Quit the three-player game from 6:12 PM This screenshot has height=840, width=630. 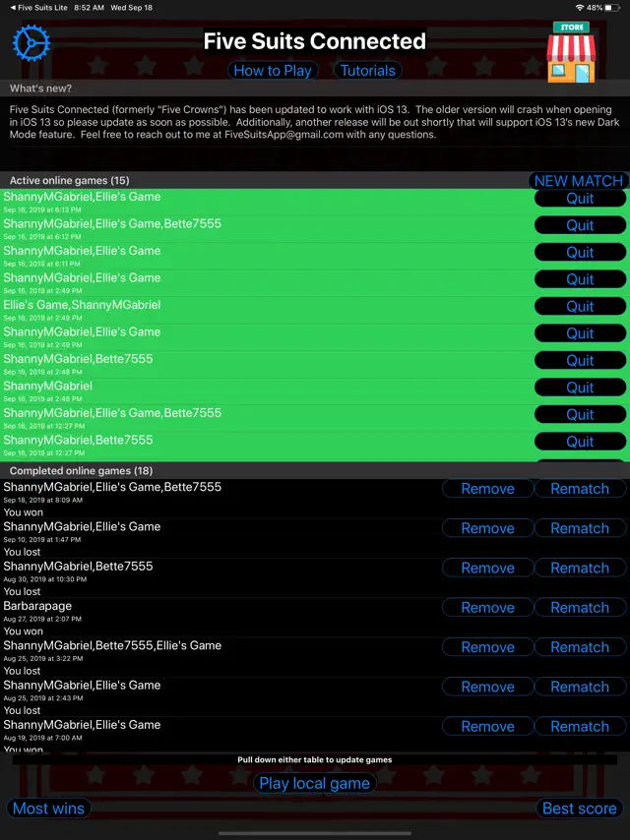580,225
